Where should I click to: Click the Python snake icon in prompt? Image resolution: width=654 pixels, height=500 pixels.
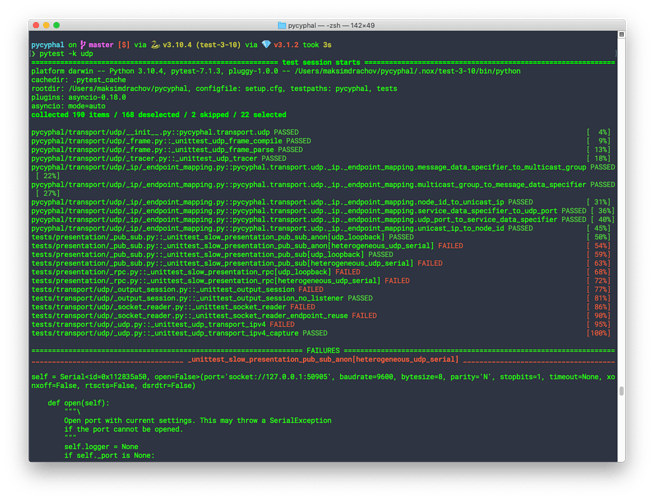pyautogui.click(x=155, y=45)
